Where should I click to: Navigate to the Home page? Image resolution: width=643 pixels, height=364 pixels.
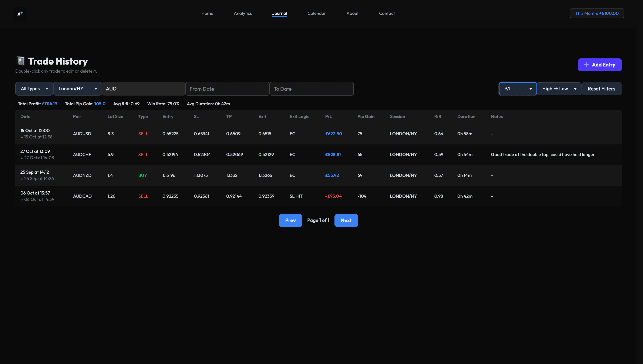pyautogui.click(x=207, y=14)
